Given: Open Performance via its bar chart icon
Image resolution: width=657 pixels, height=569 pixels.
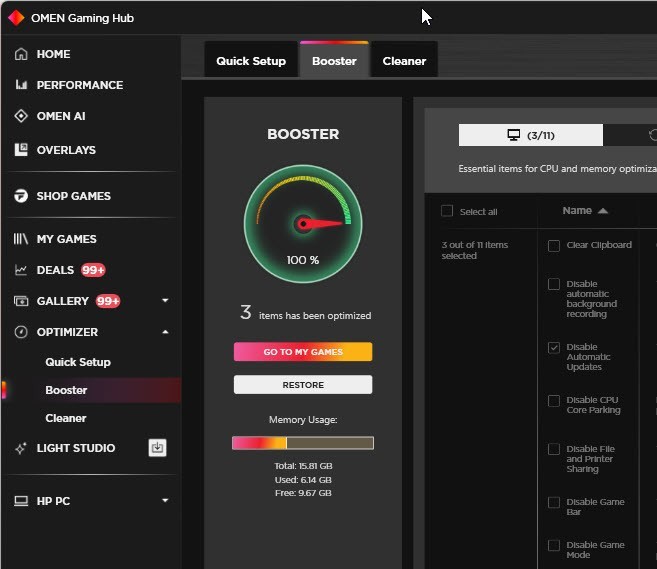Looking at the screenshot, I should [21, 85].
